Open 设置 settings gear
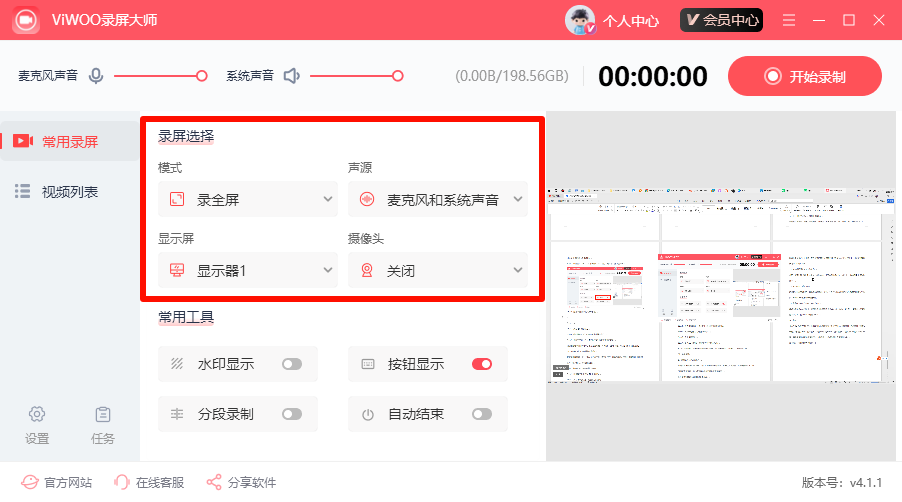Viewport: 902px width, 502px height. point(37,425)
